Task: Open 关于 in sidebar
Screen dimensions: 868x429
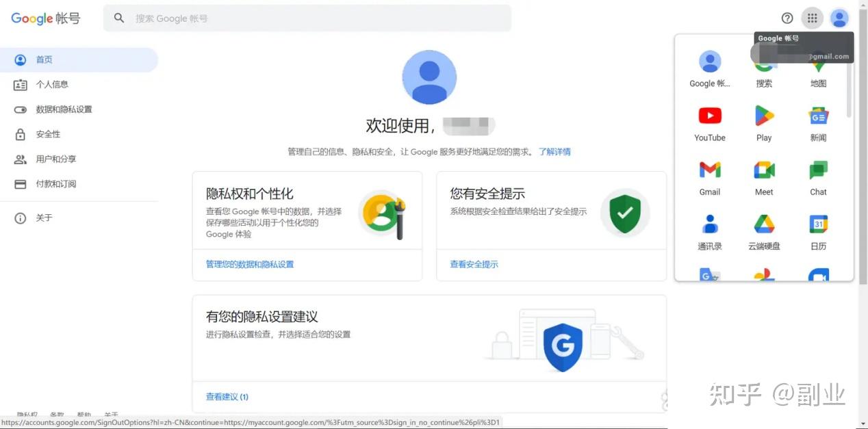Action: tap(79, 218)
